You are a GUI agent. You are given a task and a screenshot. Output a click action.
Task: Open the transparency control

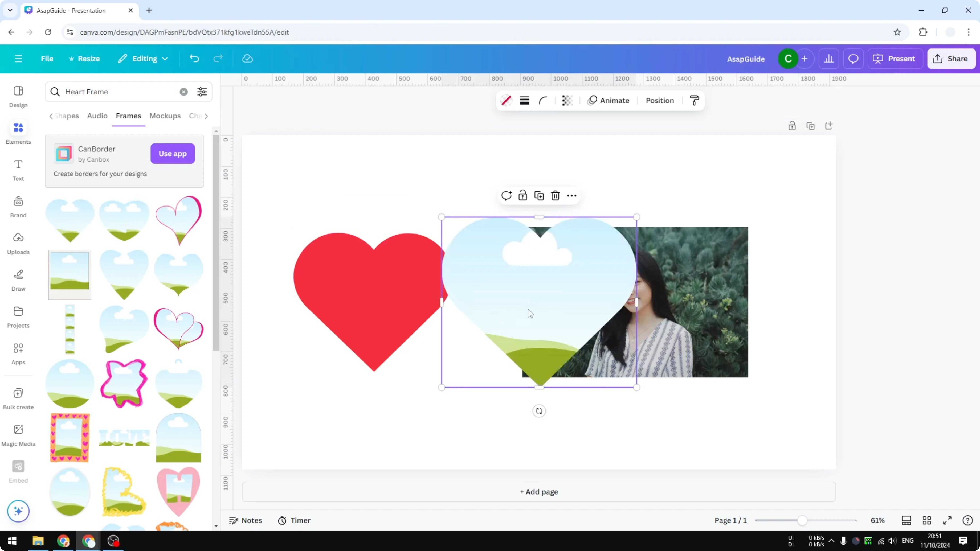coord(567,100)
